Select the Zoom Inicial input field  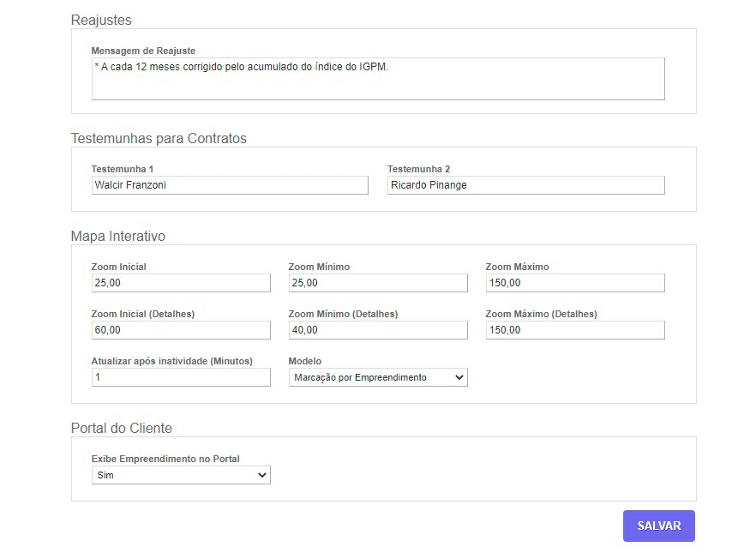181,283
